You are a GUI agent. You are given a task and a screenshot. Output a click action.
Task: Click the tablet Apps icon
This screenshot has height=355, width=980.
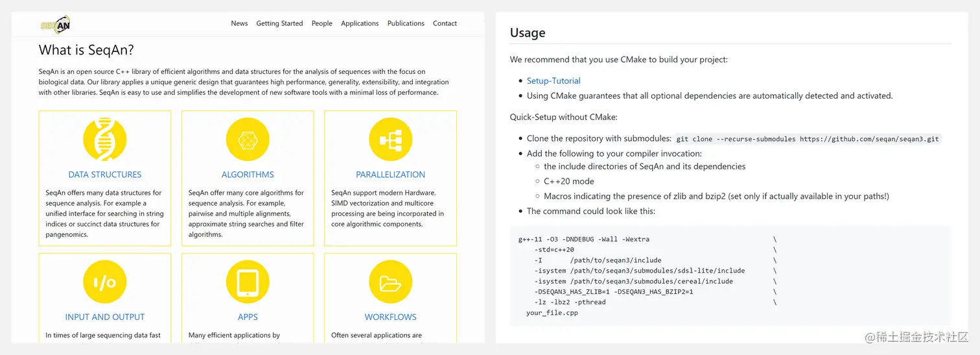[x=248, y=282]
